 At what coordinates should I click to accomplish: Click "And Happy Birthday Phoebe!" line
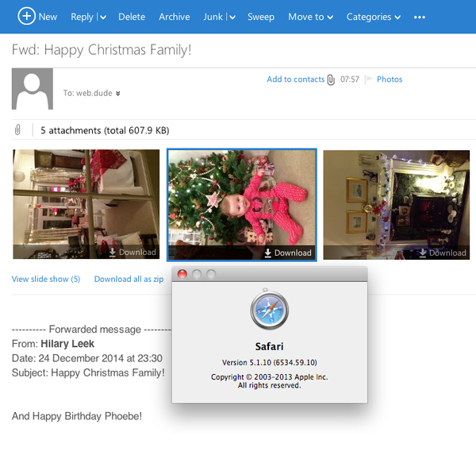coord(77,416)
